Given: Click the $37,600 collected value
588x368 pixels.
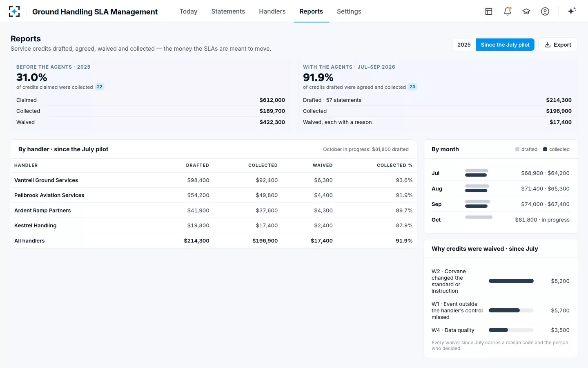Looking at the screenshot, I should tap(267, 211).
